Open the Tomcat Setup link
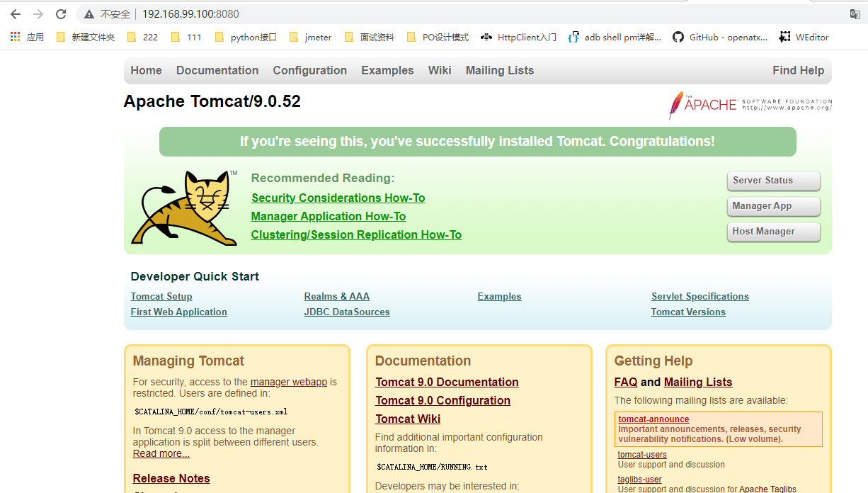The image size is (868, 493). click(161, 297)
